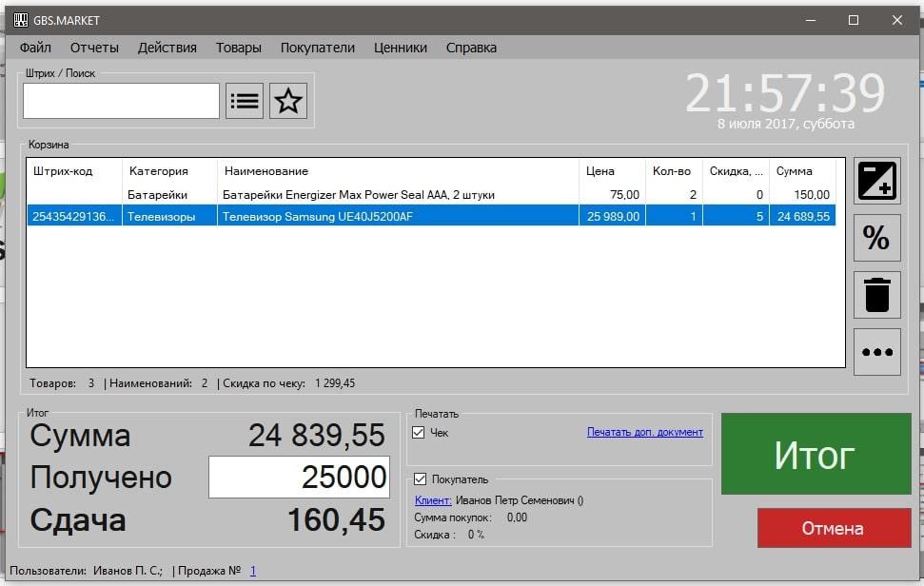Click the Получено amount input field

pos(299,477)
